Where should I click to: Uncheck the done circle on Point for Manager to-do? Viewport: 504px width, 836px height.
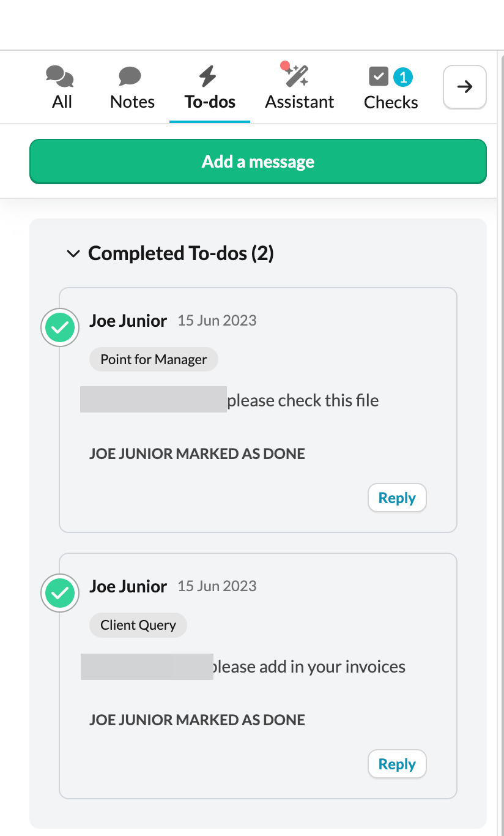[60, 329]
